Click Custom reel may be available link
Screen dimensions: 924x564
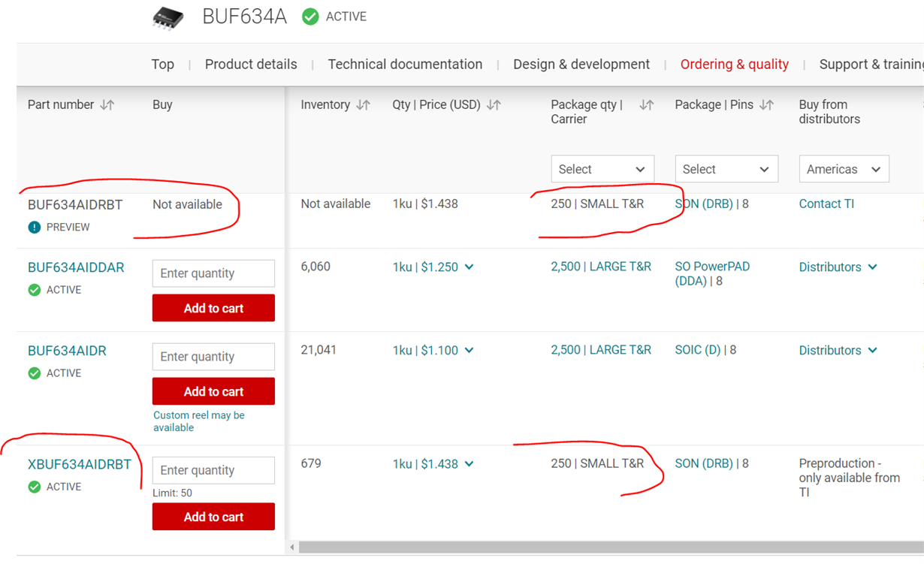[199, 421]
